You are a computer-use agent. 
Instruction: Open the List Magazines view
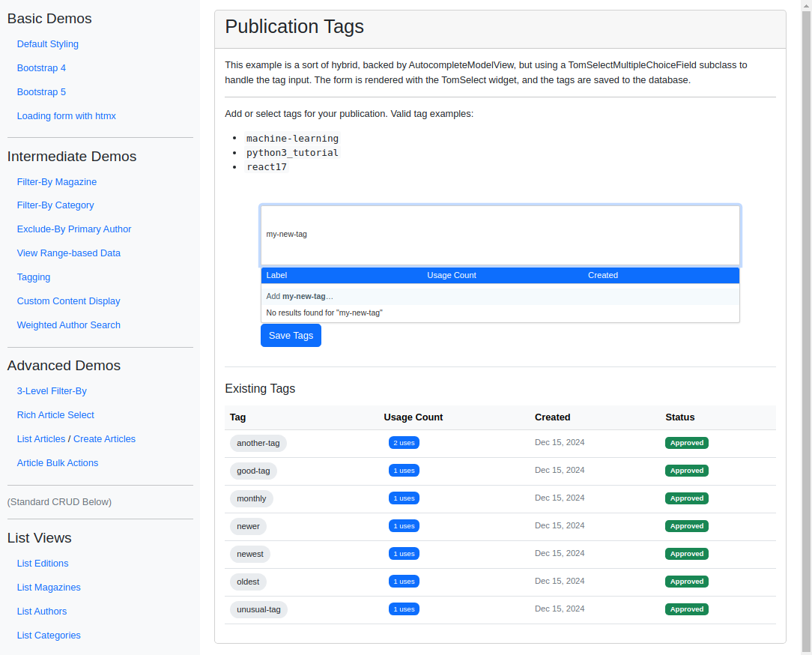pos(49,587)
